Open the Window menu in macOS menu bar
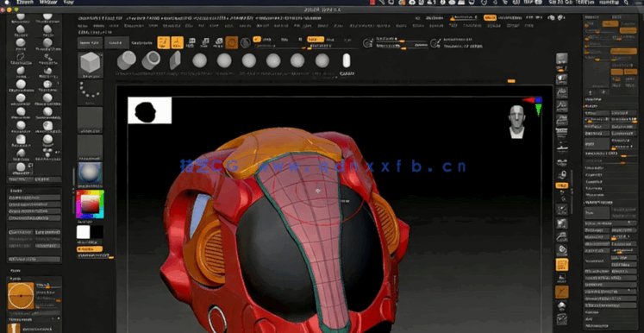Image resolution: width=644 pixels, height=333 pixels. click(x=48, y=2)
